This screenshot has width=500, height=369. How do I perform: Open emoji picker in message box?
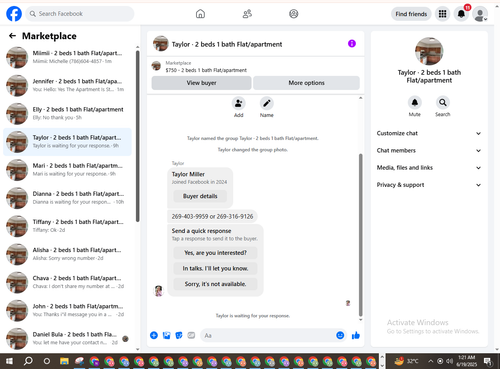pos(340,335)
